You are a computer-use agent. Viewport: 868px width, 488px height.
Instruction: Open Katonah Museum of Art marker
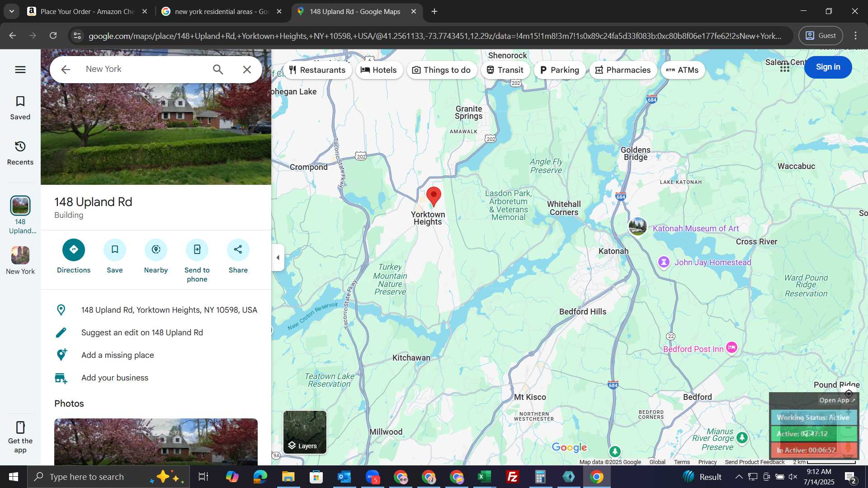click(x=637, y=226)
